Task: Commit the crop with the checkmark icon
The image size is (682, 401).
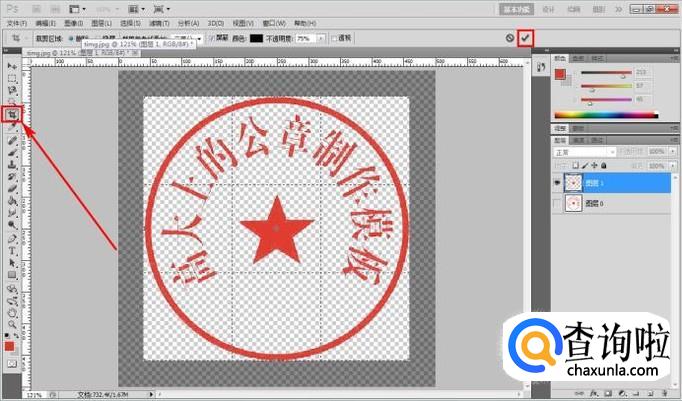Action: coord(526,37)
